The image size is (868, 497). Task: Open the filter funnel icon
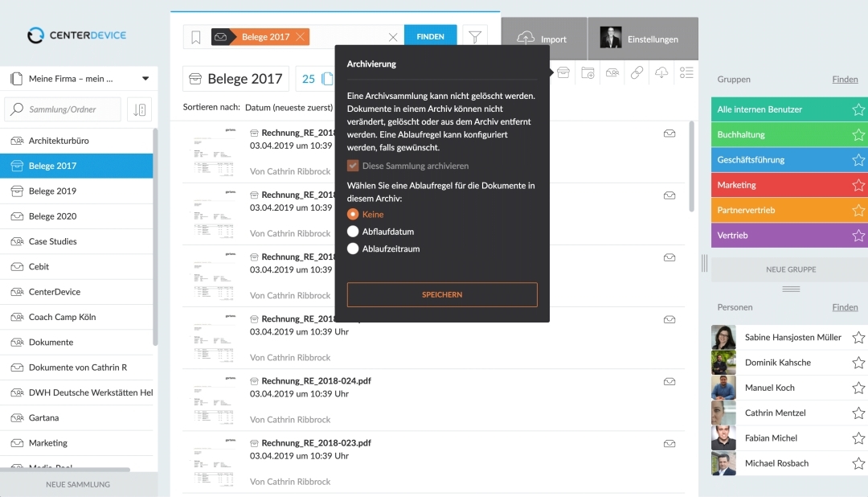475,37
